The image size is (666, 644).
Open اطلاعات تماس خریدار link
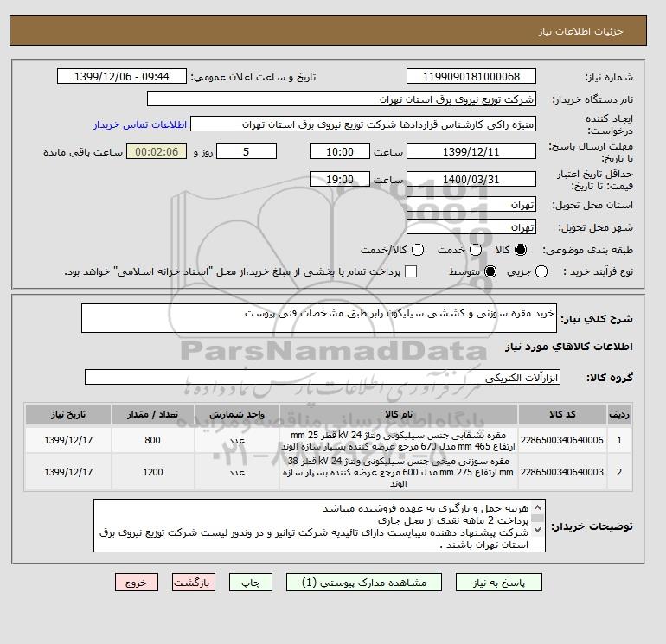pyautogui.click(x=140, y=124)
